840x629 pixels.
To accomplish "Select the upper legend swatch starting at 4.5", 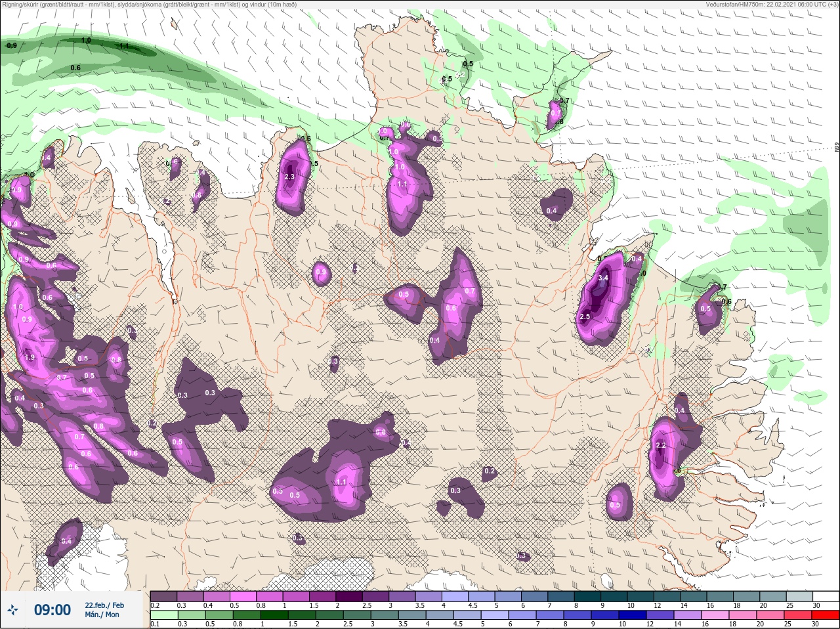I will 482,596.
